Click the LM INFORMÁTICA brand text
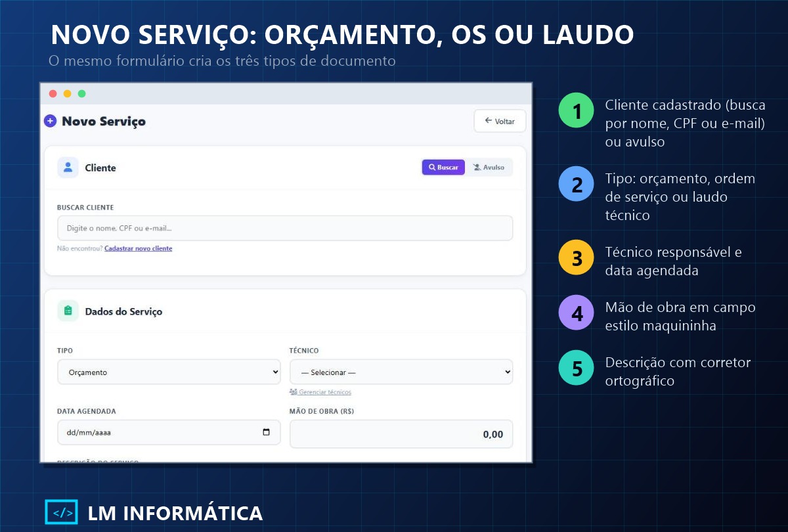 coord(175,513)
